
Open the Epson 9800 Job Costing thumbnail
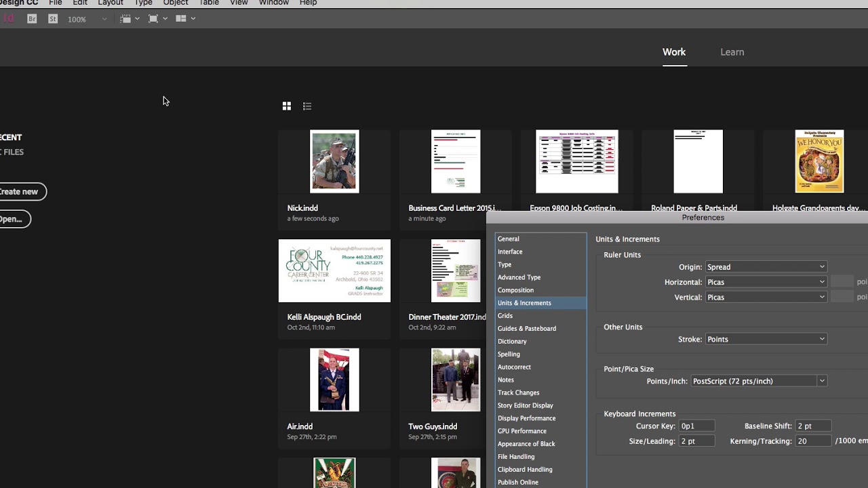pos(577,161)
